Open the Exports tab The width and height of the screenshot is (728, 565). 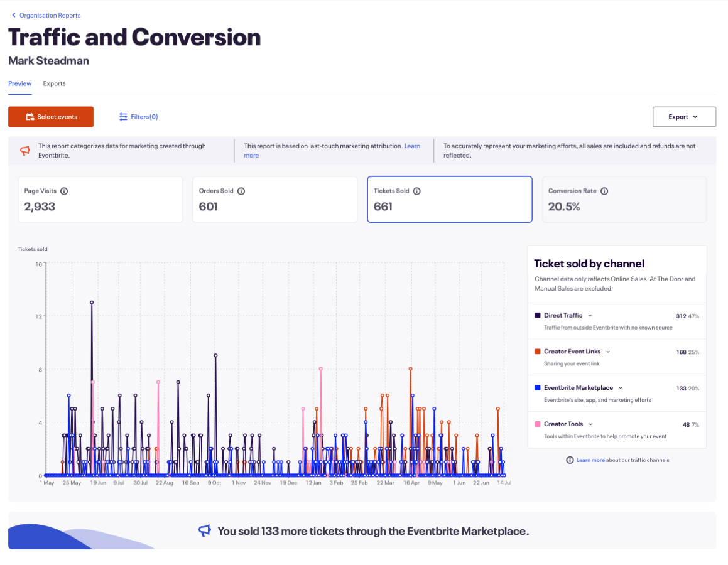(x=54, y=83)
